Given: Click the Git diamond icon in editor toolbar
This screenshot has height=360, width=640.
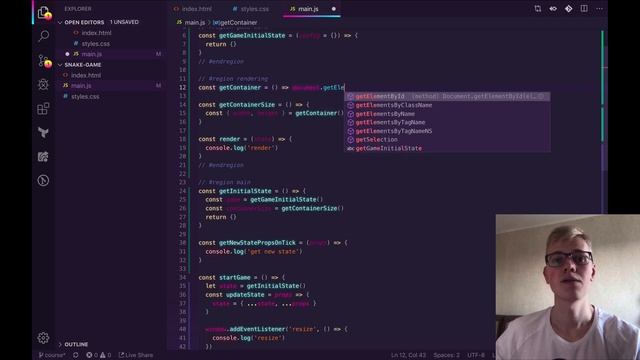Looking at the screenshot, I should [569, 9].
